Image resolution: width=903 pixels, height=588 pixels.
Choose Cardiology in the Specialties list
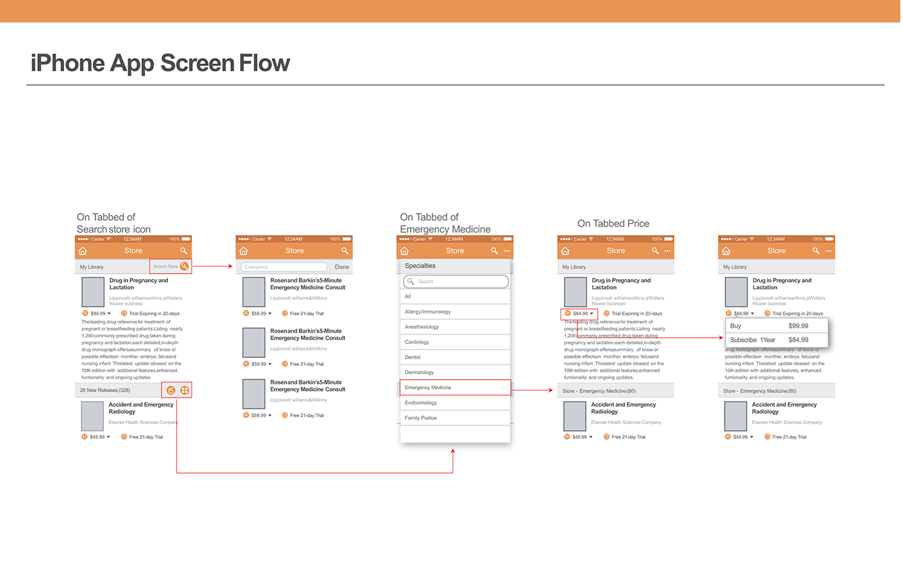[x=454, y=342]
